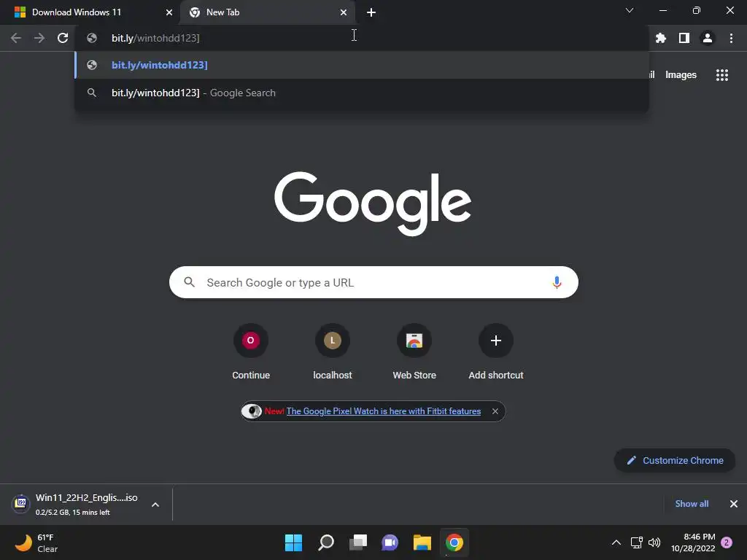The width and height of the screenshot is (747, 560).
Task: Go back using the browser back arrow
Action: click(16, 38)
